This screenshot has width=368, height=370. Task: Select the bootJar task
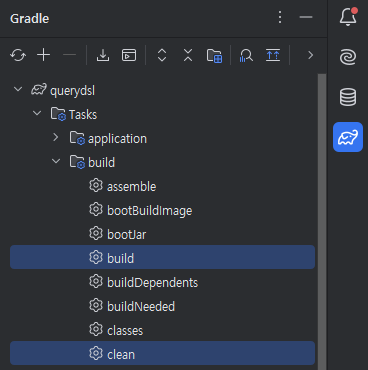(162, 234)
